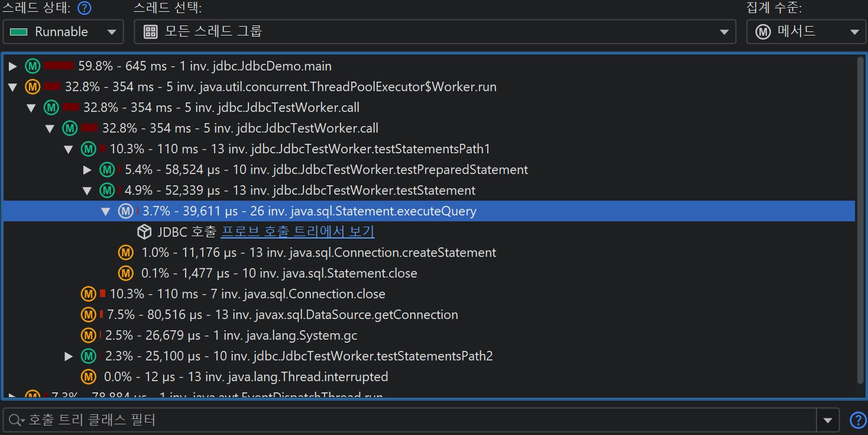868x435 pixels.
Task: Click method icon for System.gc row
Action: pos(89,336)
